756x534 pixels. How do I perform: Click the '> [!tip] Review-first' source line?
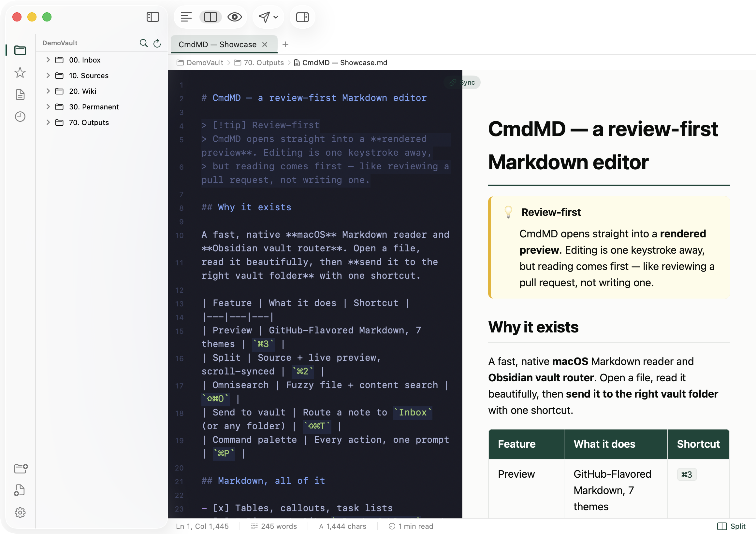point(260,125)
